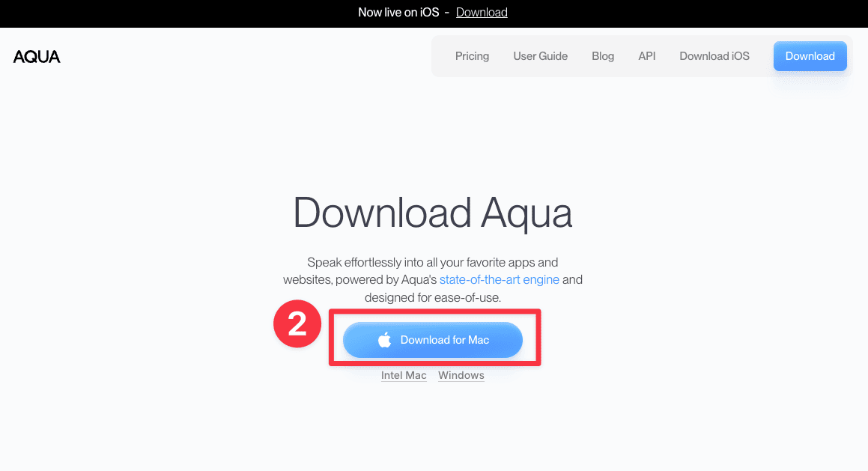Open the Windows download link
This screenshot has height=471, width=868.
pyautogui.click(x=461, y=375)
